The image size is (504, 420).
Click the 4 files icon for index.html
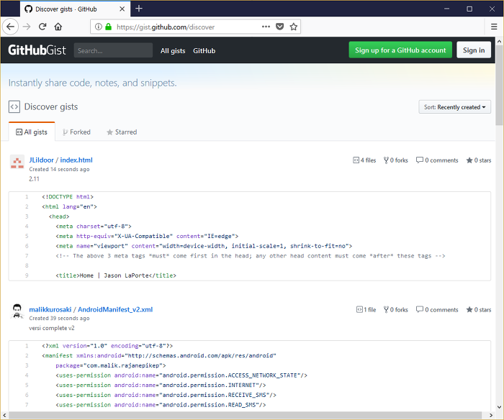coord(356,160)
